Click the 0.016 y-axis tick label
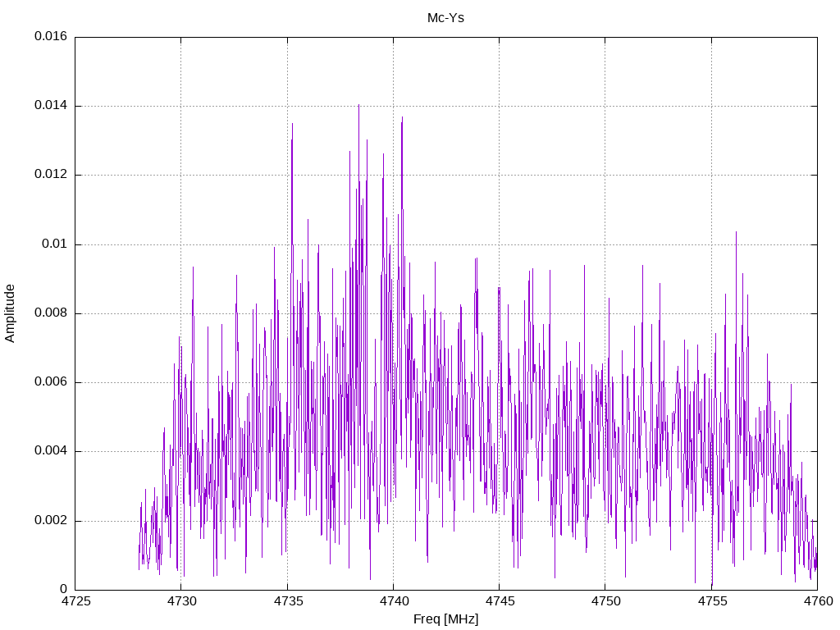Viewport: 840px width, 630px height. click(51, 36)
